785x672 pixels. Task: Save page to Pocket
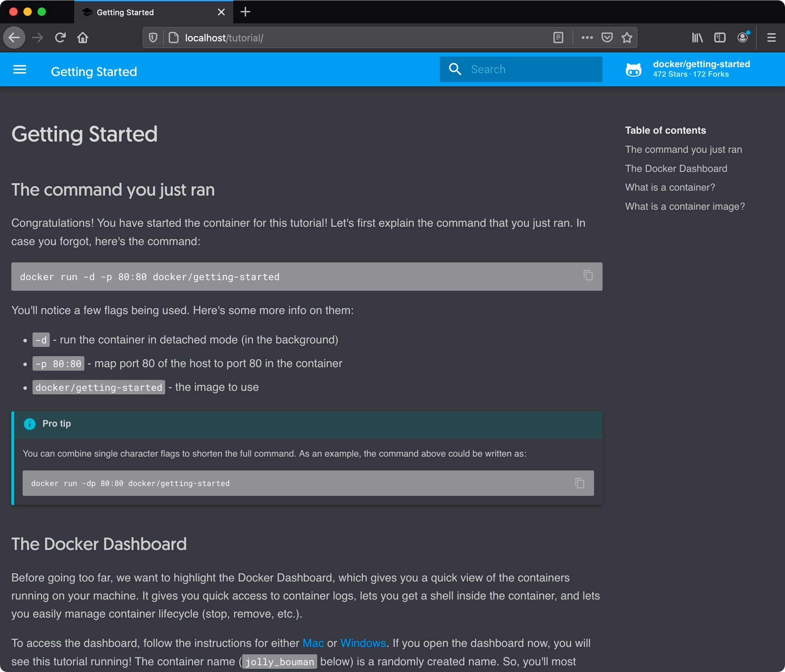point(607,37)
